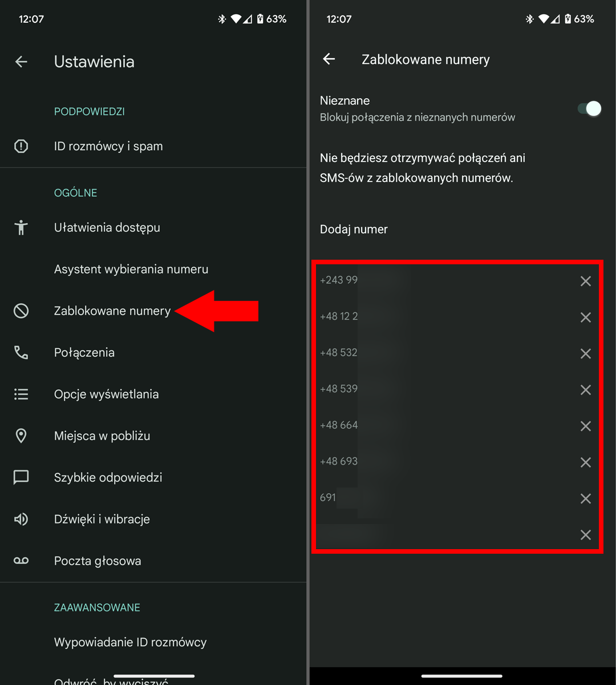
Task: Tap the blocked circle icon
Action: tap(21, 311)
